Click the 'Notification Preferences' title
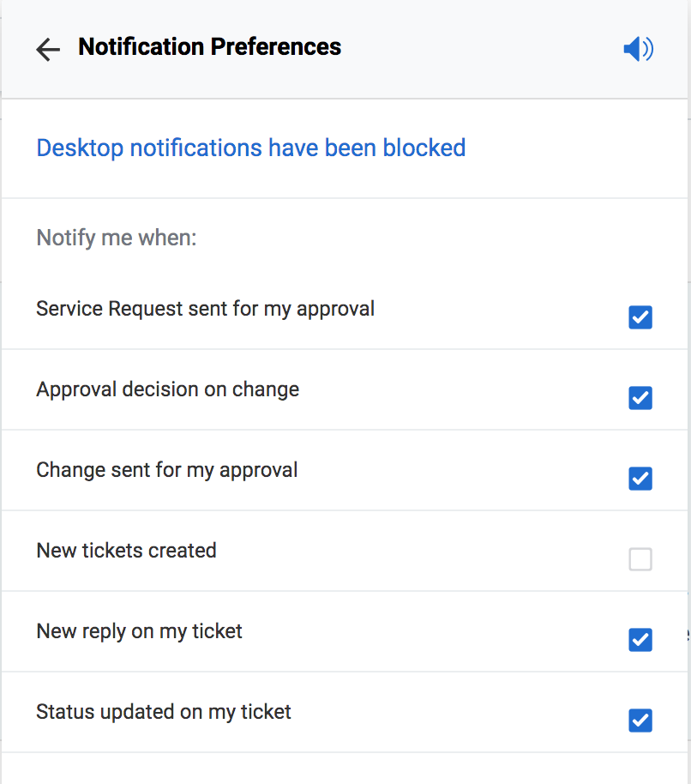Screen dimensions: 691x784 (x=209, y=47)
